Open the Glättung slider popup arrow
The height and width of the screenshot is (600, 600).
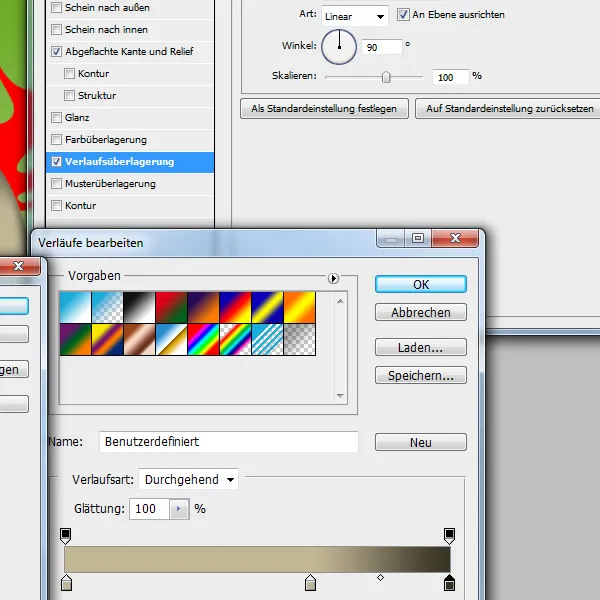[179, 509]
